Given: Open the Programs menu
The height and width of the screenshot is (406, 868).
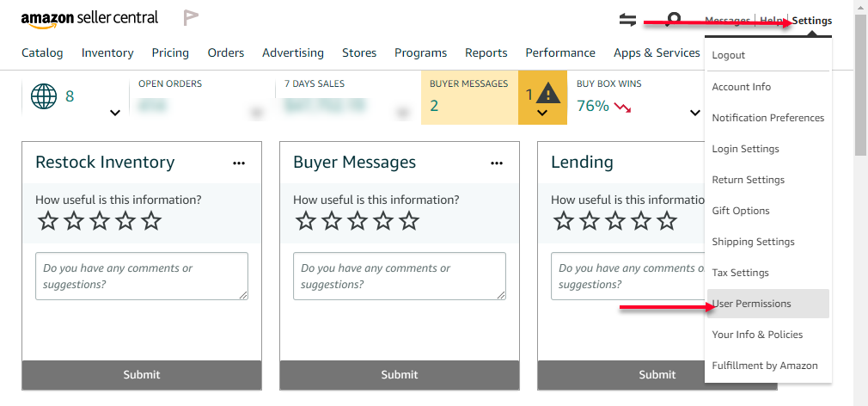Looking at the screenshot, I should 421,52.
